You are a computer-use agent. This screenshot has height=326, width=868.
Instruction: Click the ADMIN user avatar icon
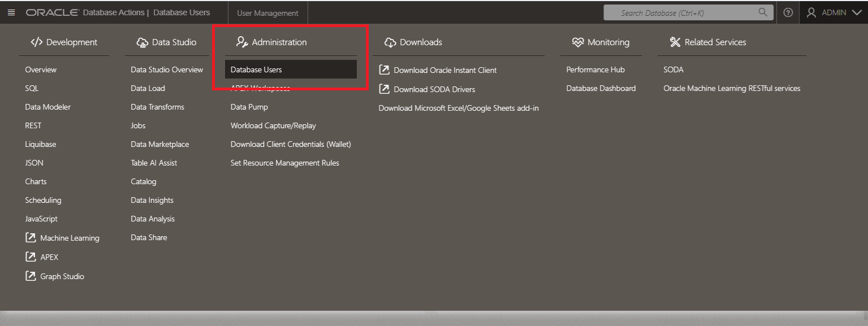[811, 12]
